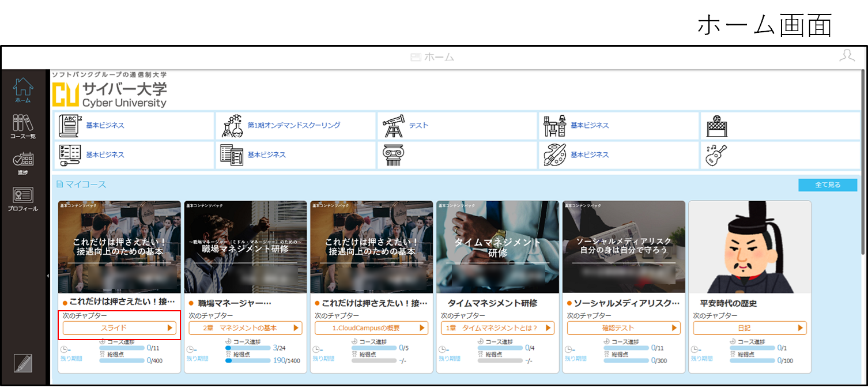Image resolution: width=868 pixels, height=388 pixels.
Task: Open the 職場マネージャー… course title
Action: coord(234,303)
